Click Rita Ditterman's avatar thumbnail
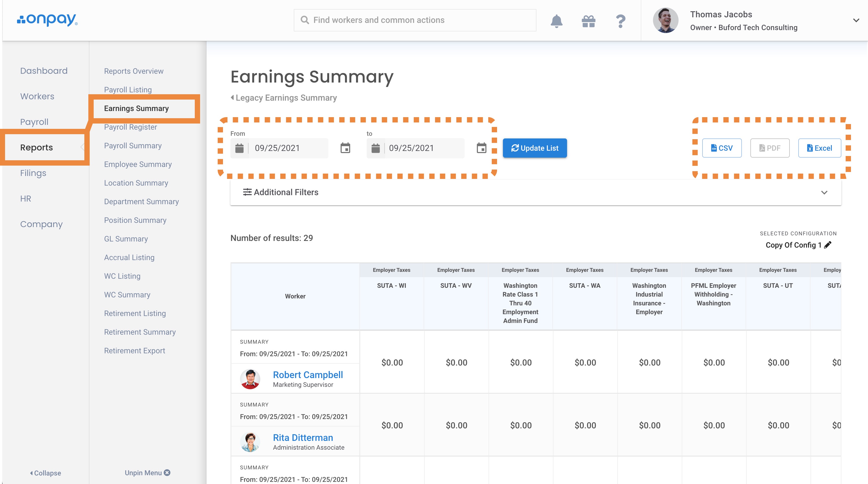This screenshot has height=484, width=868. 250,442
